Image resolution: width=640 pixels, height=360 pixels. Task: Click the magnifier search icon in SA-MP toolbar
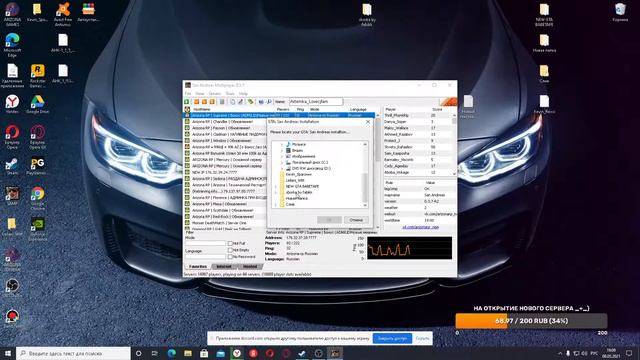269,102
